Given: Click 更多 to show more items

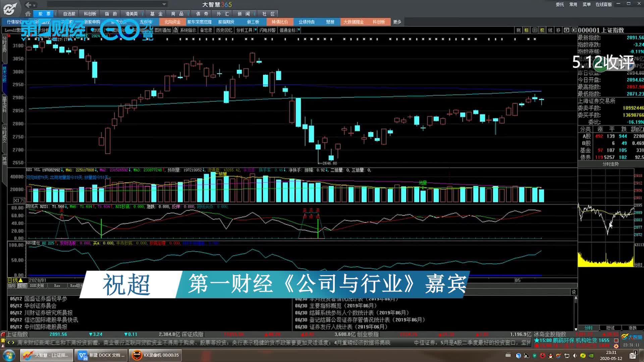Looking at the screenshot, I should [397, 22].
